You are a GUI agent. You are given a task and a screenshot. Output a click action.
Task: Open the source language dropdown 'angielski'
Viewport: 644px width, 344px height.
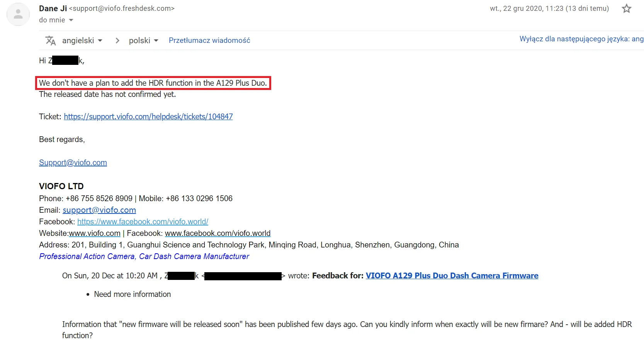tap(82, 41)
